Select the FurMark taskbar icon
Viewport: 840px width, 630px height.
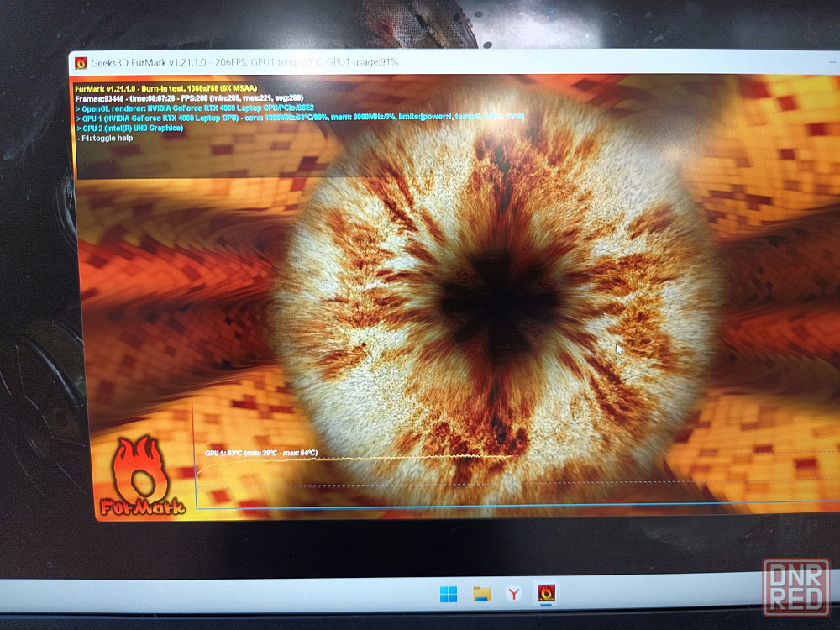tap(546, 592)
